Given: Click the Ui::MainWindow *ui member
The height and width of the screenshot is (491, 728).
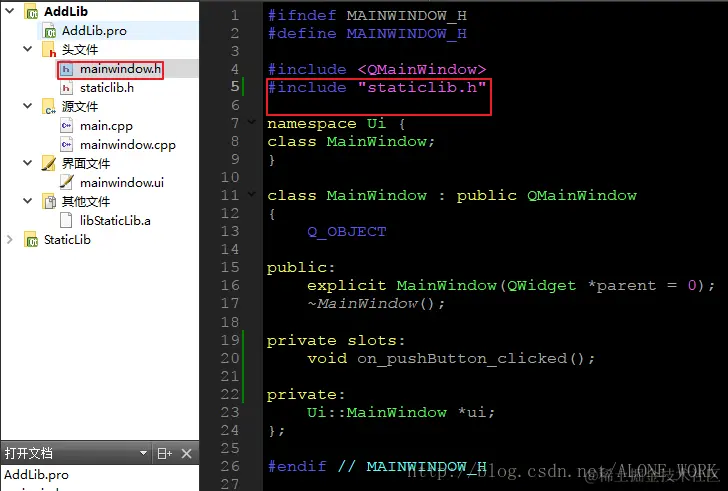Looking at the screenshot, I should (401, 412).
